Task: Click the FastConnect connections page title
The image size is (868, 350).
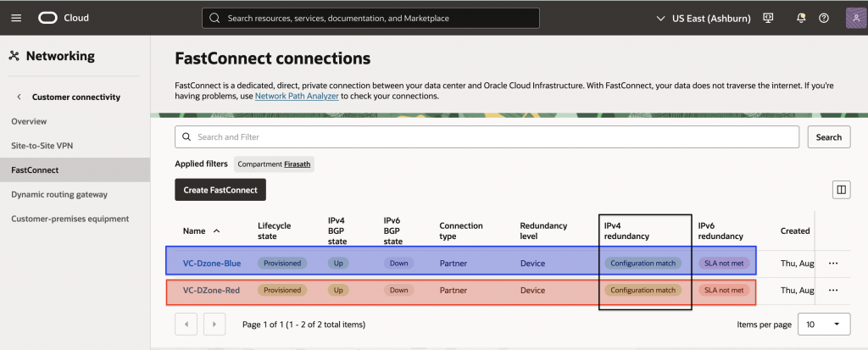Action: click(273, 58)
